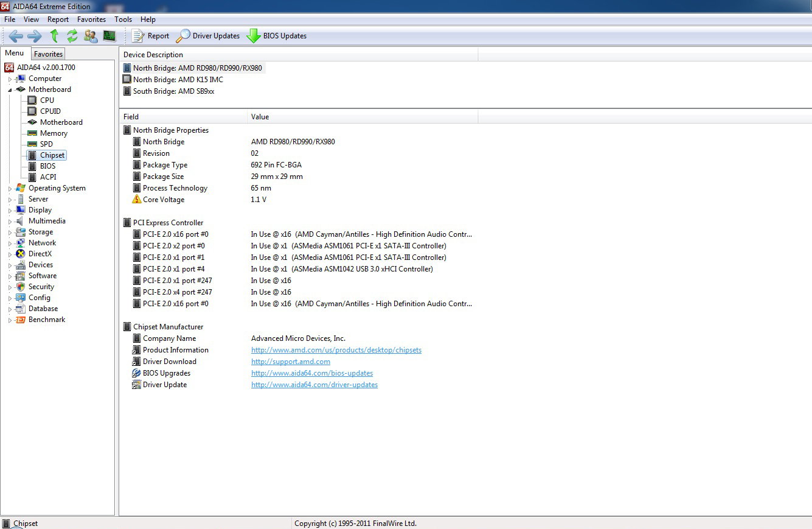This screenshot has height=529, width=812.
Task: Click the green up arrow toolbar icon
Action: (54, 36)
